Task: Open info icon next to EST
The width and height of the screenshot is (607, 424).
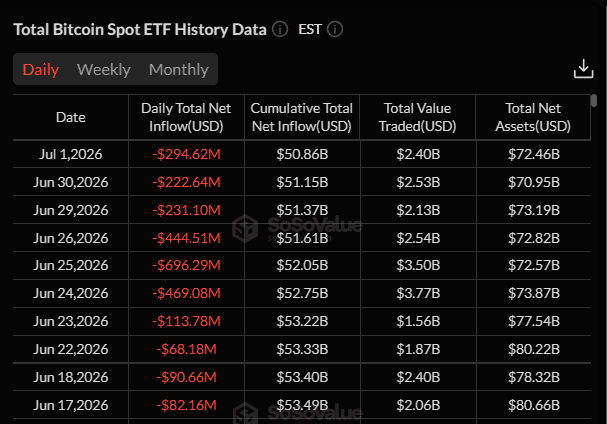Action: 335,29
